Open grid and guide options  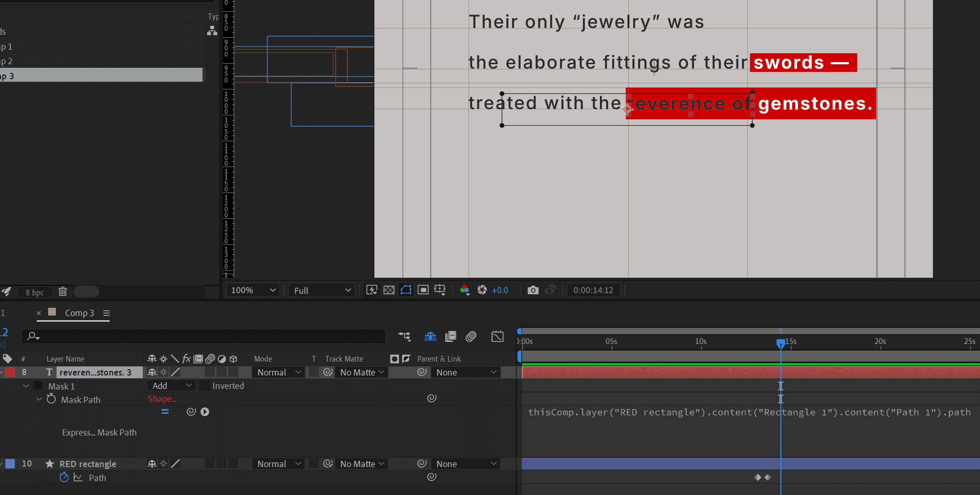click(x=440, y=290)
